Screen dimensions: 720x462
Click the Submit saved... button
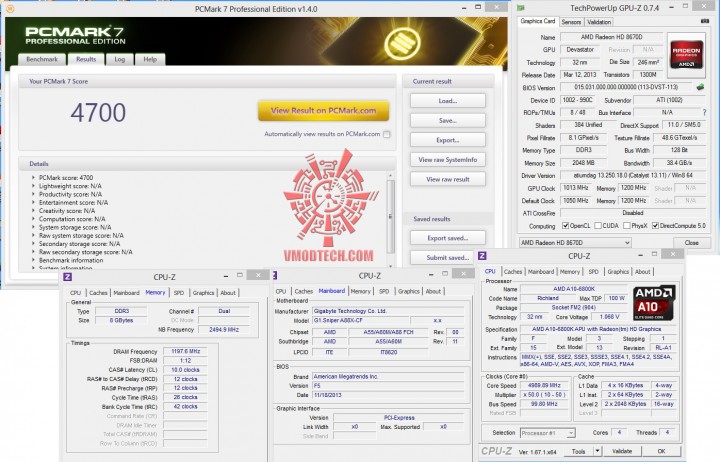pos(448,258)
